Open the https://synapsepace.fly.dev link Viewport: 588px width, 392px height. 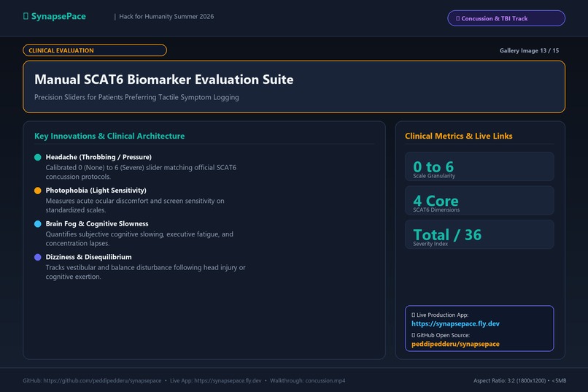point(455,323)
